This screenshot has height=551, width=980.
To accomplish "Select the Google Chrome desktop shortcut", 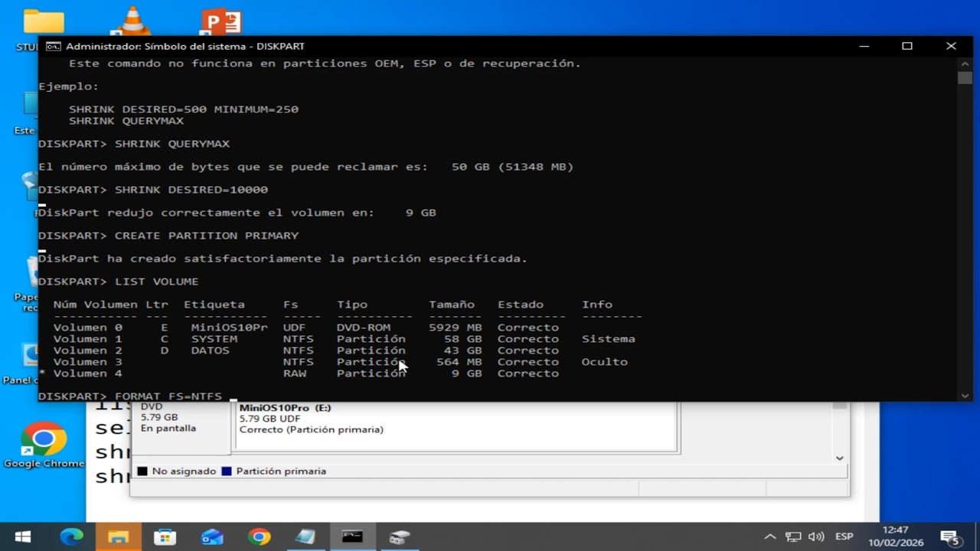I will (x=44, y=445).
